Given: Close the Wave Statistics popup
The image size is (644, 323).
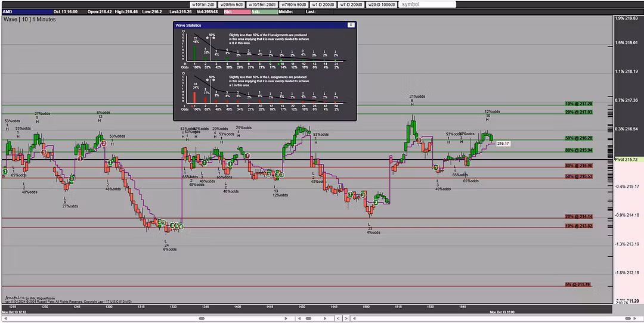Looking at the screenshot, I should pos(351,25).
